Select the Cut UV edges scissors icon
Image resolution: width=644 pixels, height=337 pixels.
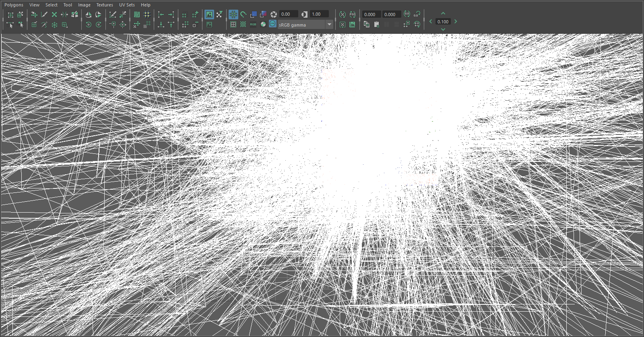tap(44, 14)
